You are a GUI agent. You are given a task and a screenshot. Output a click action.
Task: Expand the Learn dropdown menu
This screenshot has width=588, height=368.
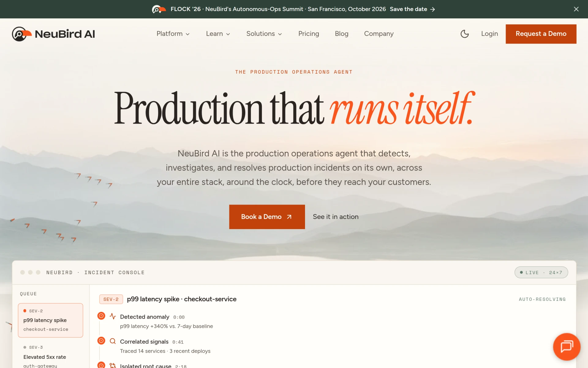click(218, 34)
